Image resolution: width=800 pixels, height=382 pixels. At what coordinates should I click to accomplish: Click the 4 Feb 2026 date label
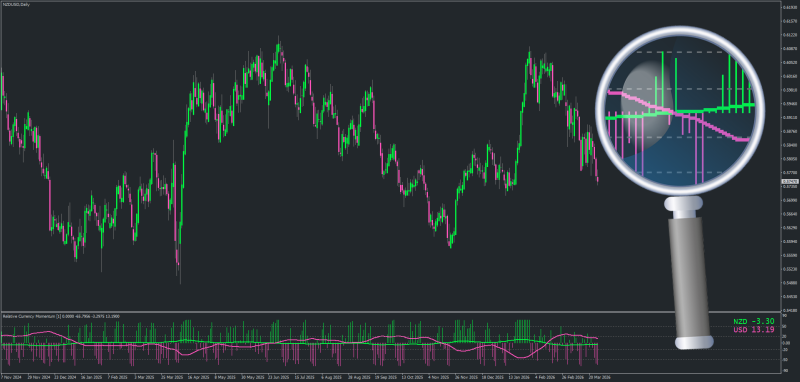click(x=545, y=377)
